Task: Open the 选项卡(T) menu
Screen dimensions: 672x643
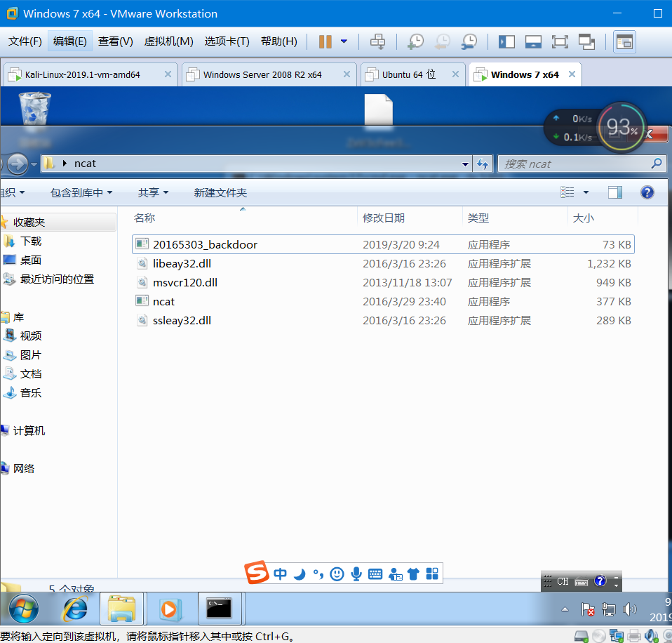Action: [227, 41]
